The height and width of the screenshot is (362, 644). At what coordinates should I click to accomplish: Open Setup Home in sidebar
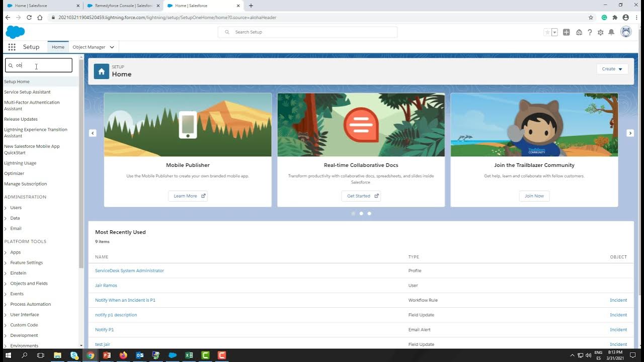click(17, 81)
